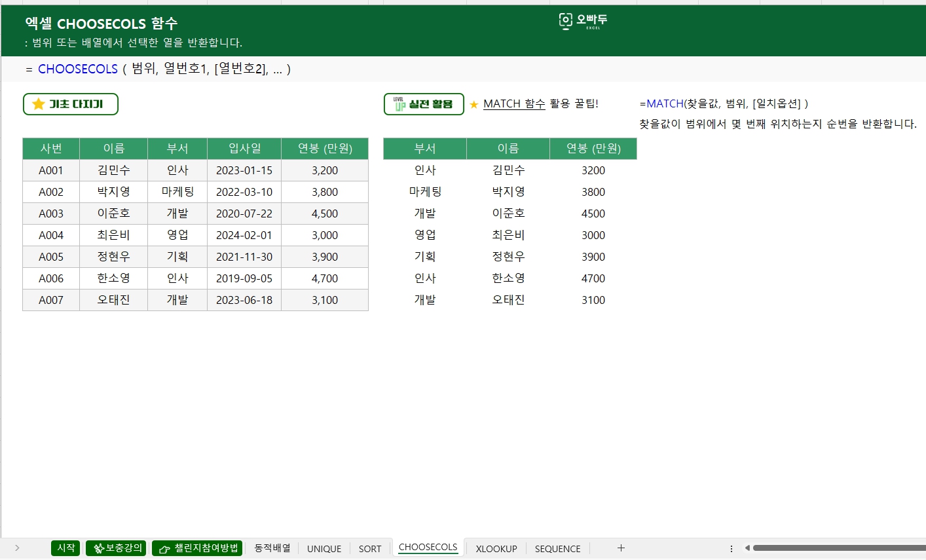
Task: Click the A003 employee ID cell
Action: [51, 214]
